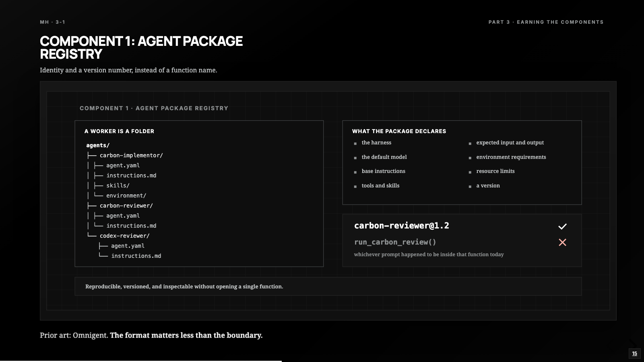
Task: Click the 'PART 3 · EARNING THE COMPONENTS' header
Action: [546, 22]
